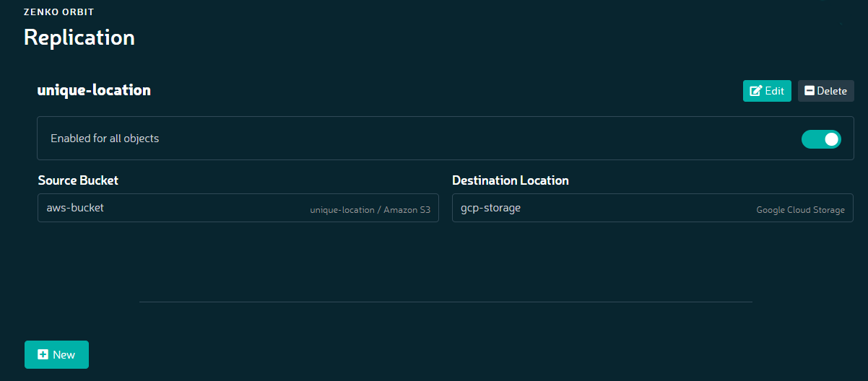The width and height of the screenshot is (868, 381).
Task: Click the Edit button label
Action: click(774, 91)
